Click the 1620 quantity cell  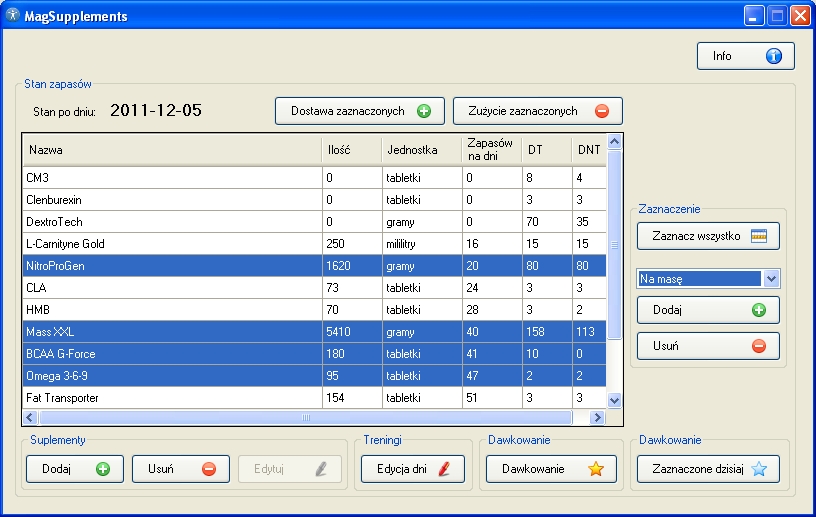pyautogui.click(x=352, y=266)
